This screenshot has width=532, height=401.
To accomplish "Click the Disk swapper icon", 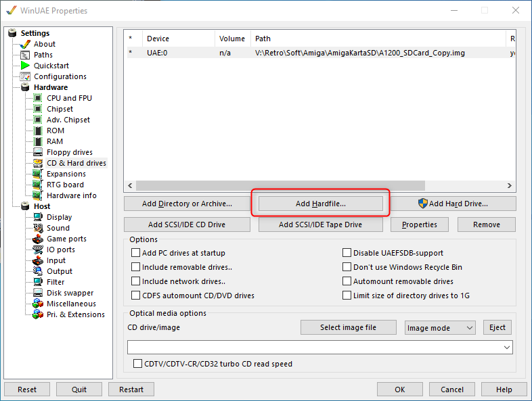I will 38,293.
